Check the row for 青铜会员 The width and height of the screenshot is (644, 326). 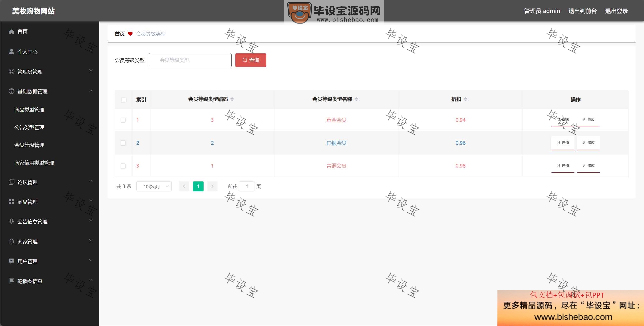123,166
